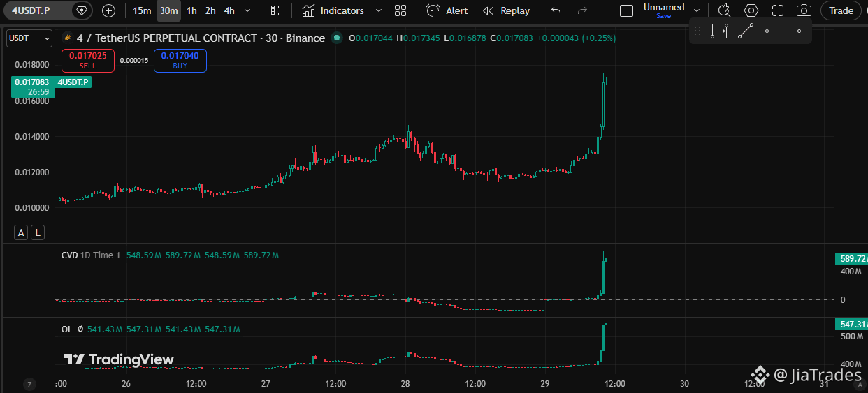
Task: Click the change value +0.000043 (+0.25%)
Action: click(x=577, y=38)
